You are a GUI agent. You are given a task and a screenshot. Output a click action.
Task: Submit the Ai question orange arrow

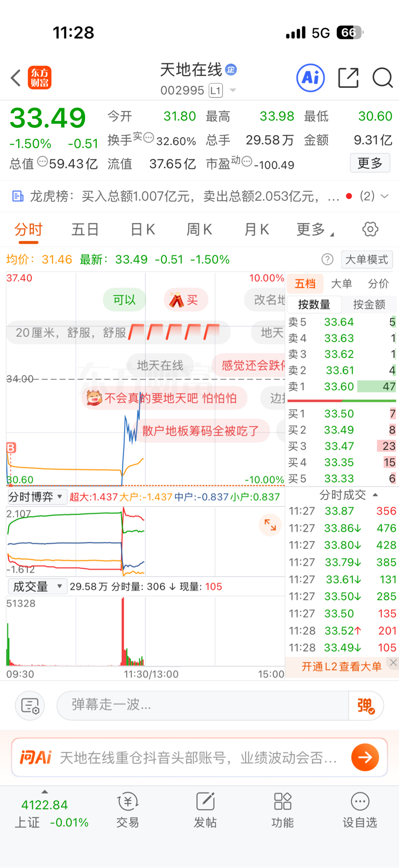pos(365,757)
